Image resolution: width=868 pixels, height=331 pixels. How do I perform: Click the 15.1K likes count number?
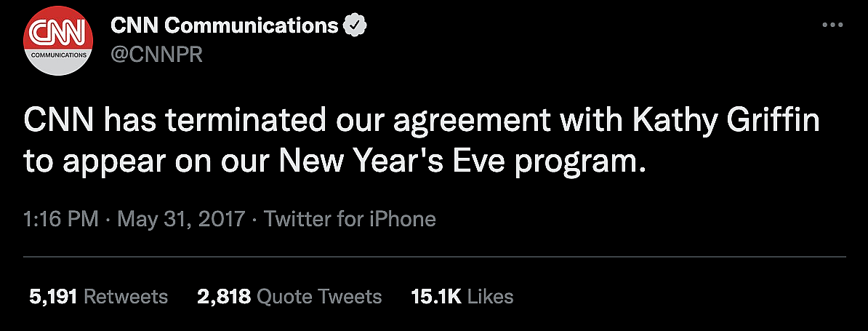[x=435, y=296]
